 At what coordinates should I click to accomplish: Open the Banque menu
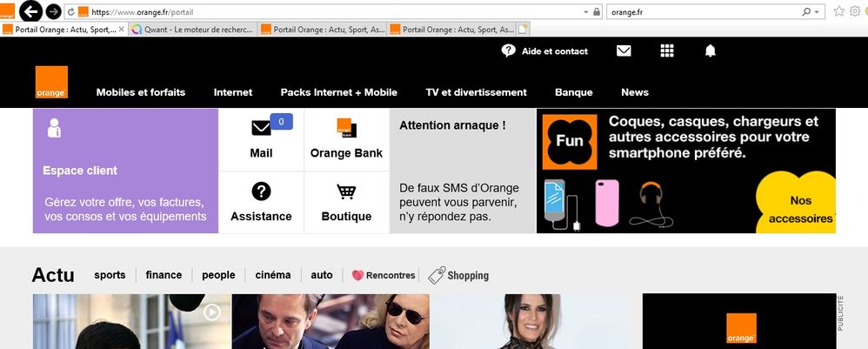573,92
